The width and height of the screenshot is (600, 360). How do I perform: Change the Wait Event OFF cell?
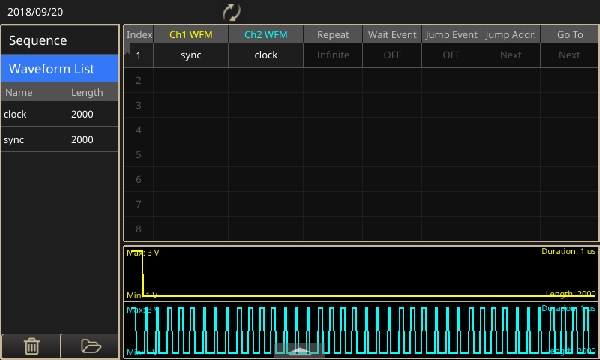(x=392, y=55)
